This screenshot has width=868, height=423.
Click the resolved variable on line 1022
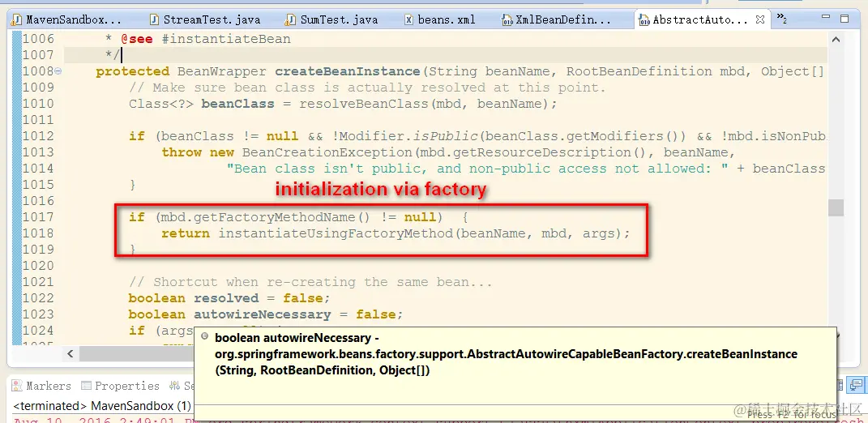pyautogui.click(x=226, y=298)
